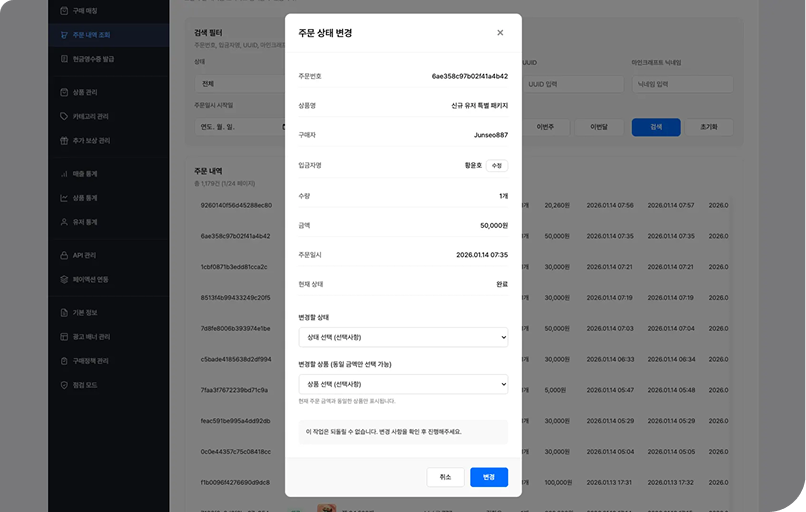The width and height of the screenshot is (806, 512).
Task: Click the 2026.01.13 17:31 timestamp
Action: [x=609, y=483]
